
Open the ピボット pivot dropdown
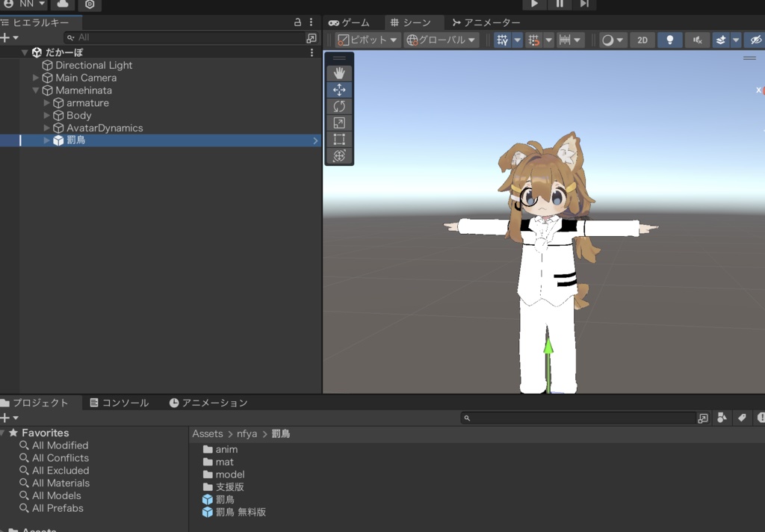click(368, 40)
